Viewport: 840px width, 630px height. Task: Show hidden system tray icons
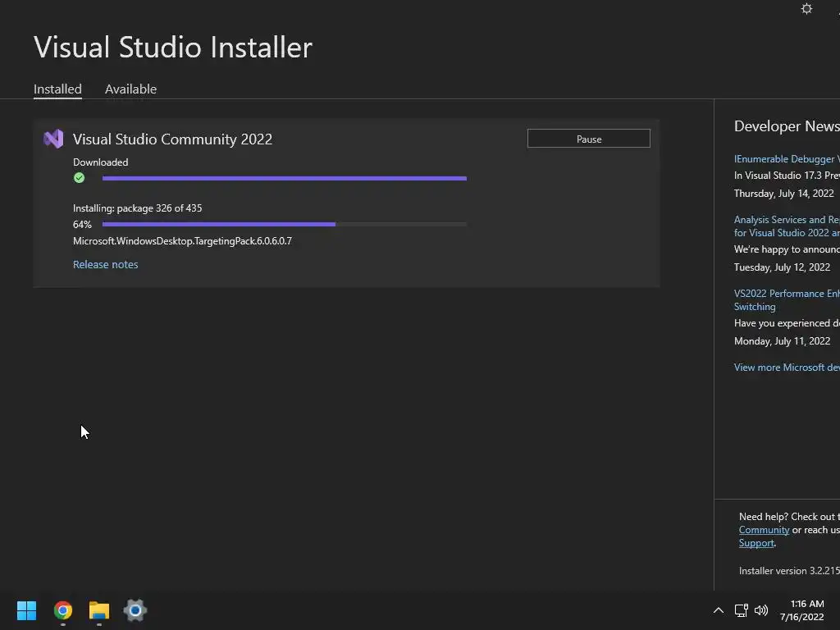718,610
